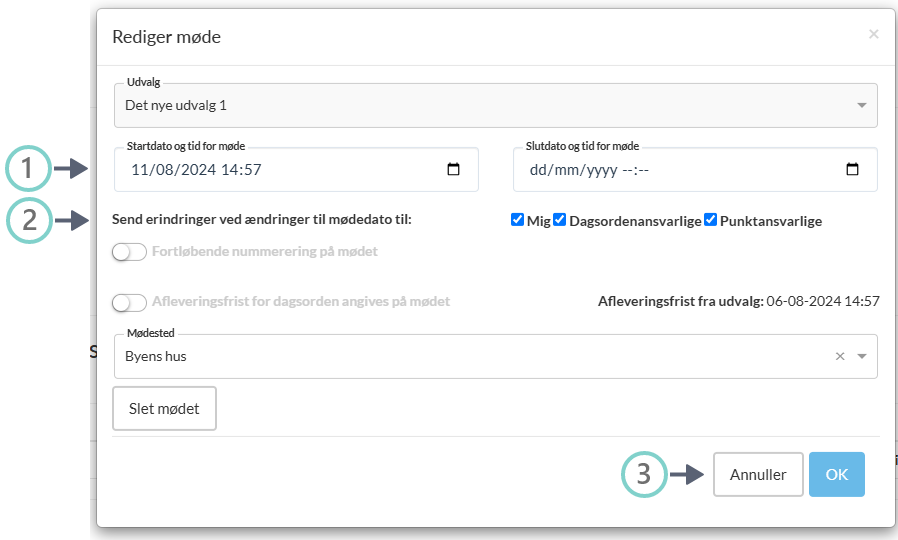The height and width of the screenshot is (540, 898).
Task: Click the empty time segment of end date
Action: (636, 170)
